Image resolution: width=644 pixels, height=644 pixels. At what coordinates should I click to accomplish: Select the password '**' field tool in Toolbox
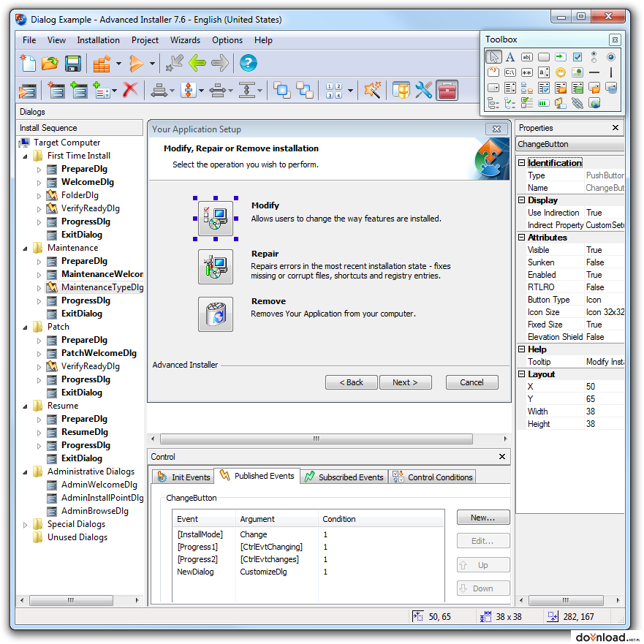coord(527,72)
